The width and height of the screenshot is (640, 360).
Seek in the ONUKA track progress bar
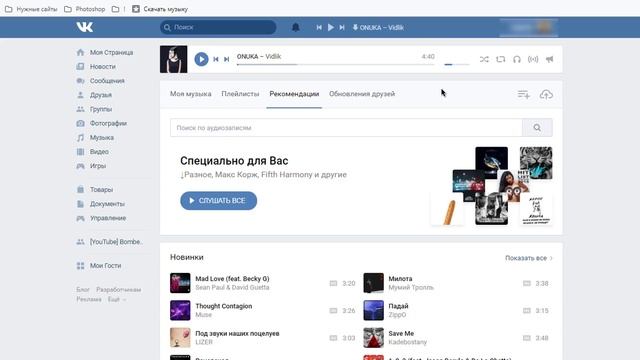click(x=336, y=64)
